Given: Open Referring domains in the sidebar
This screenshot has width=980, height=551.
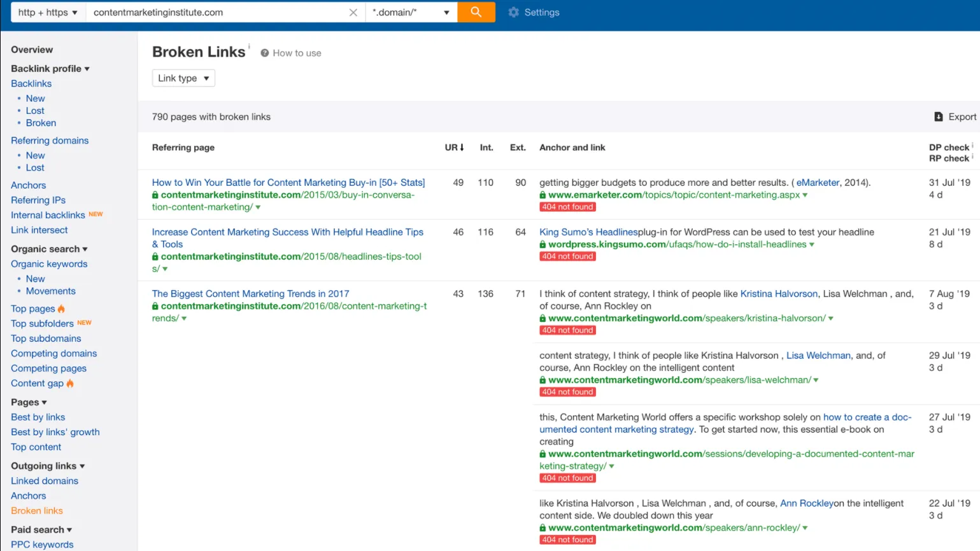Looking at the screenshot, I should [50, 141].
